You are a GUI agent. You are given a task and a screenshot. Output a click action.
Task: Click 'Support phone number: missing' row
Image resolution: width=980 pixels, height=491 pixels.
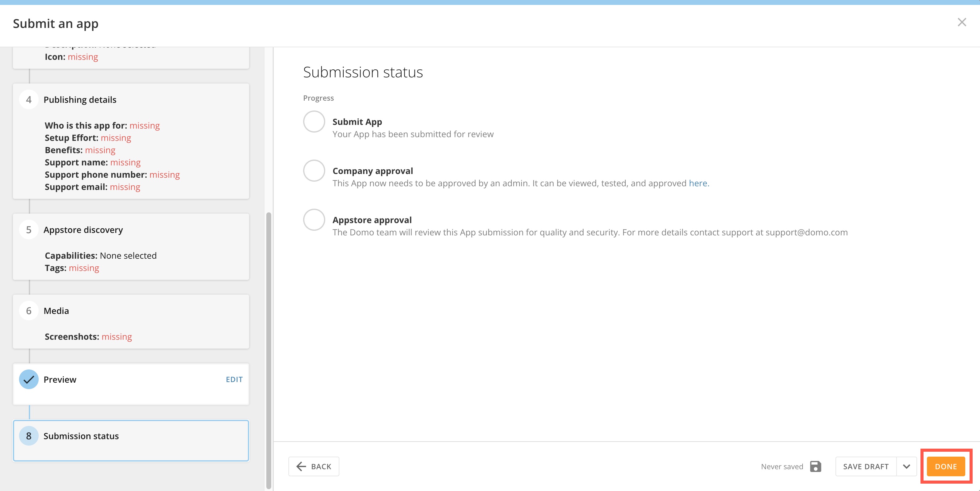(112, 175)
